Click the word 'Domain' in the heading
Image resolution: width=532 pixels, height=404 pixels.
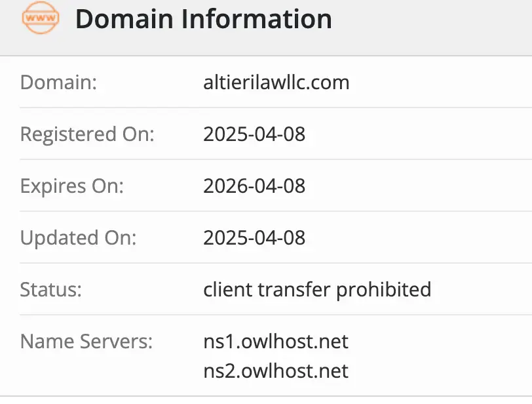(124, 19)
